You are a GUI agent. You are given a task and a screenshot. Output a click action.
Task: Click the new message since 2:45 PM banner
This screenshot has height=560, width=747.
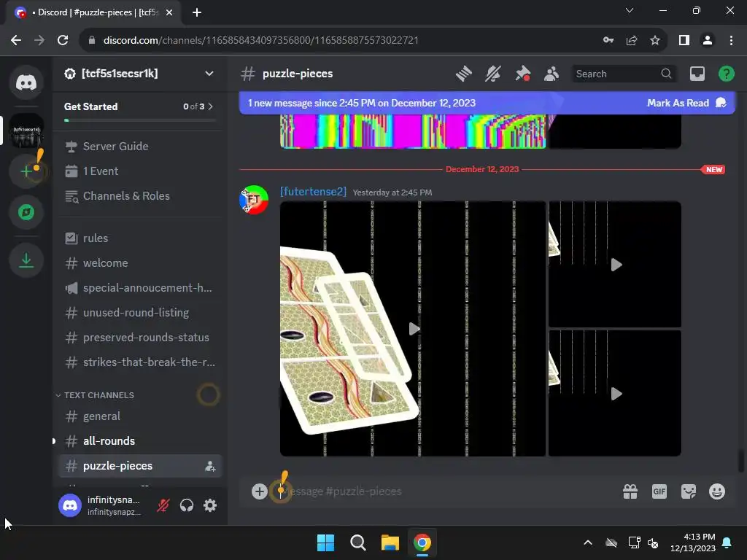coord(362,103)
